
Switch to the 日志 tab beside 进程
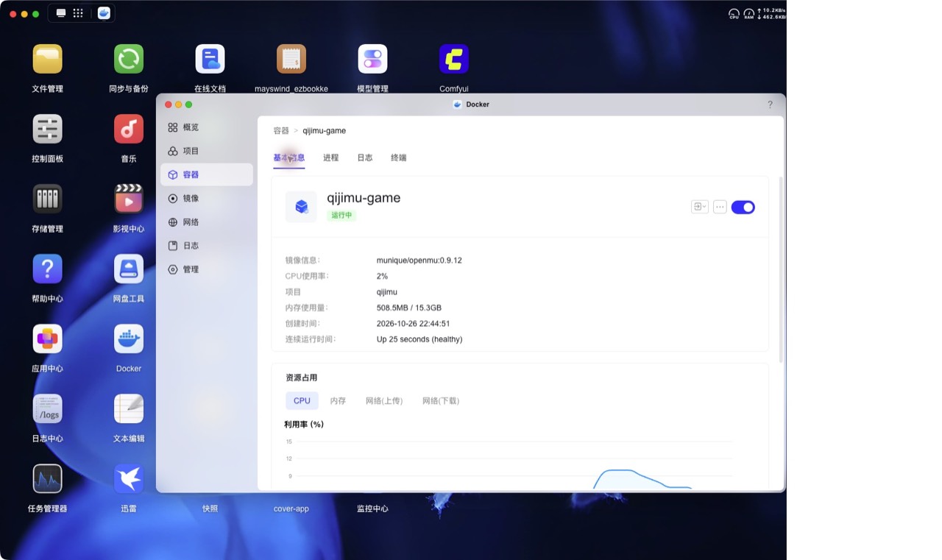click(365, 157)
